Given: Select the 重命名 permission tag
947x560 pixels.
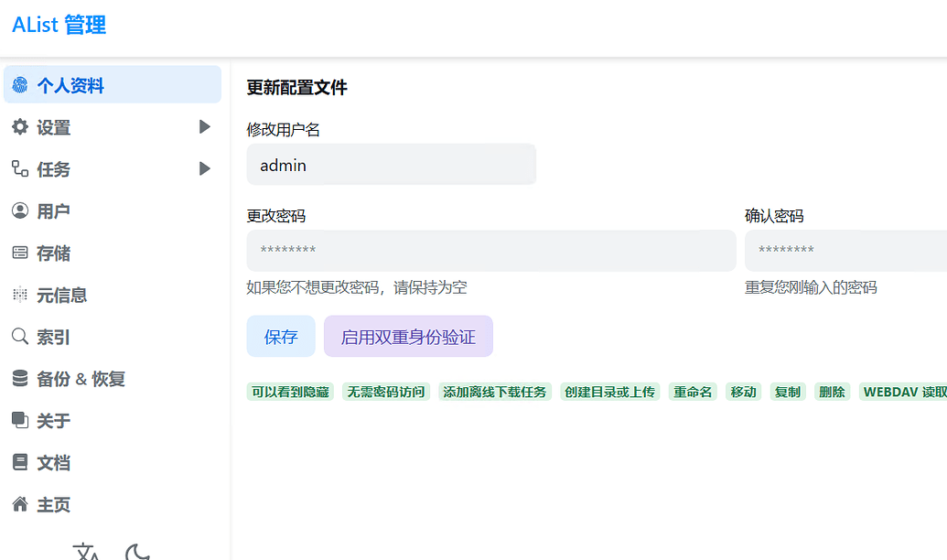Looking at the screenshot, I should point(693,391).
